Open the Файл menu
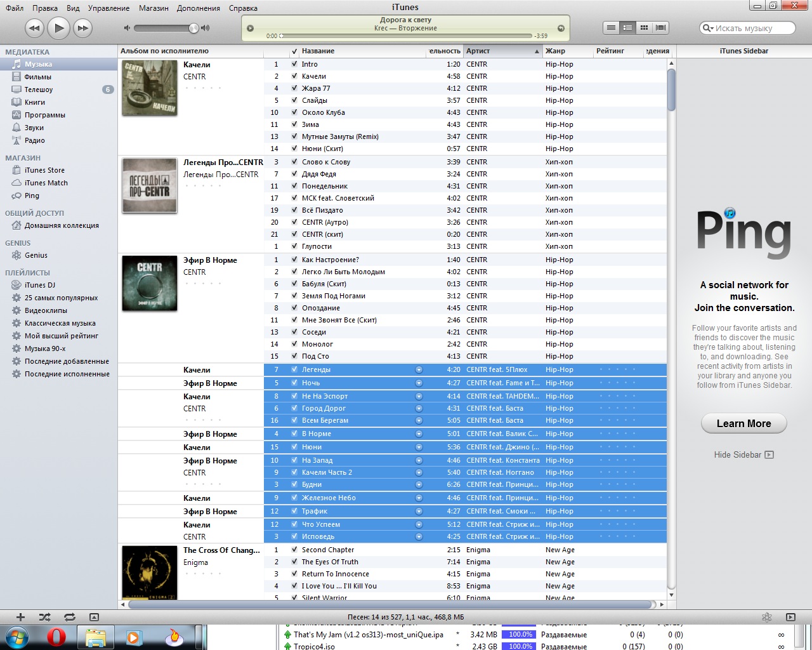The height and width of the screenshot is (650, 812). coord(14,8)
